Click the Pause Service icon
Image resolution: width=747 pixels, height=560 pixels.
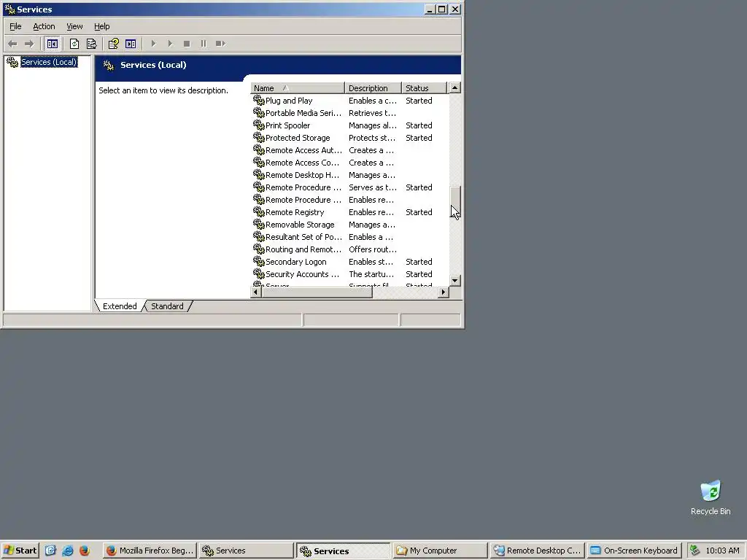pos(204,44)
